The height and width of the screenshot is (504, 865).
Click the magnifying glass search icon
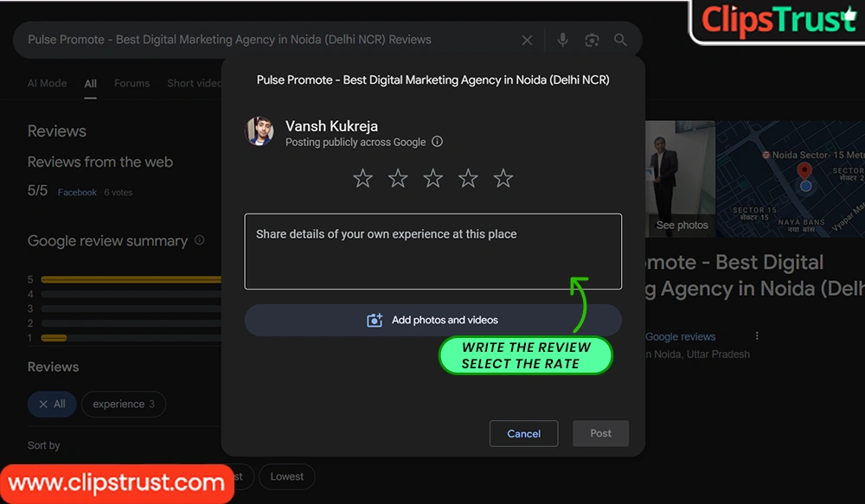point(620,40)
